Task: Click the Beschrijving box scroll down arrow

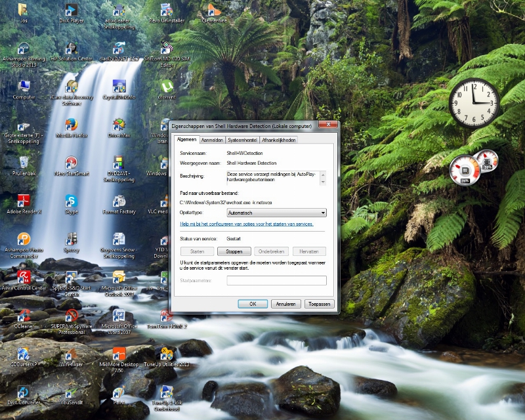Action: click(323, 182)
